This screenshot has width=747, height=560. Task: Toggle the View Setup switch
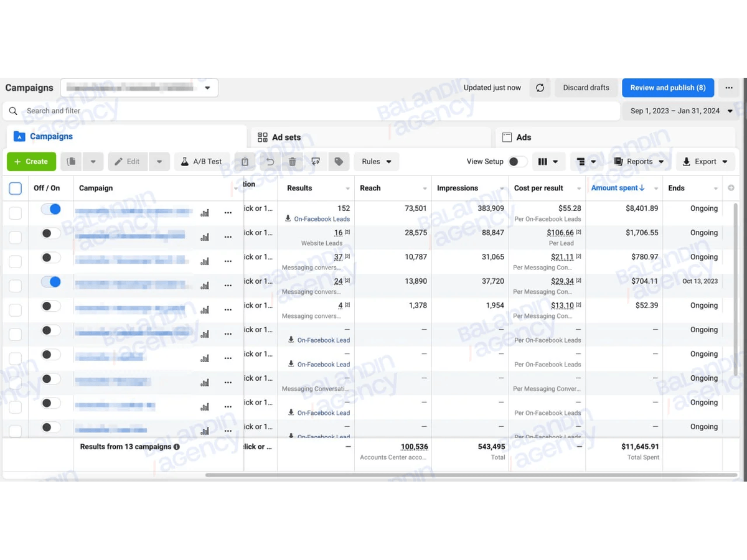517,162
